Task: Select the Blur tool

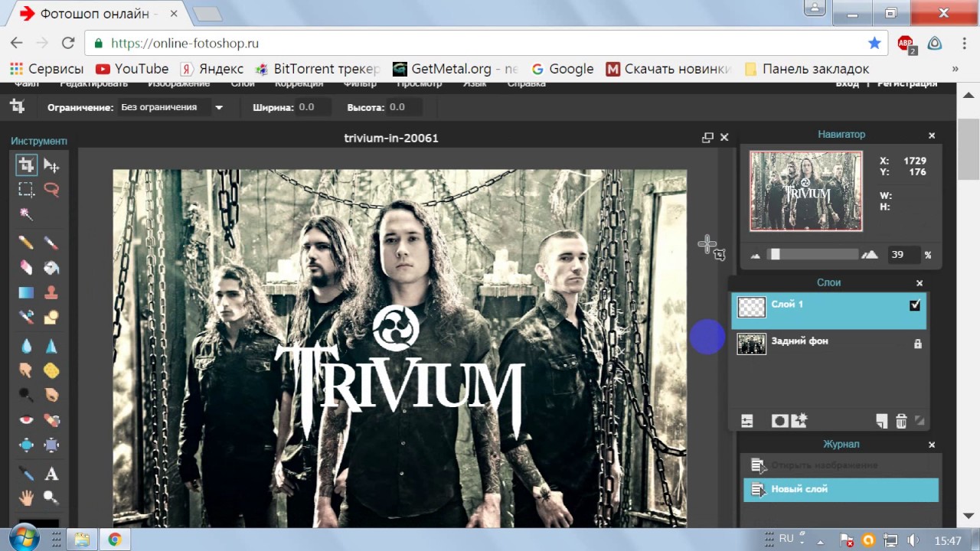Action: (x=26, y=346)
